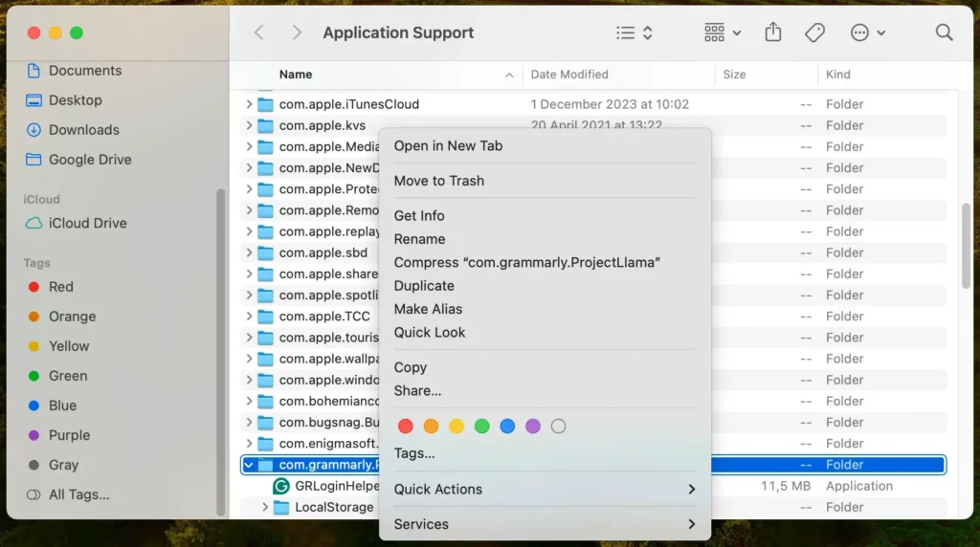
Task: Open iCloud Drive in the sidebar
Action: click(77, 223)
